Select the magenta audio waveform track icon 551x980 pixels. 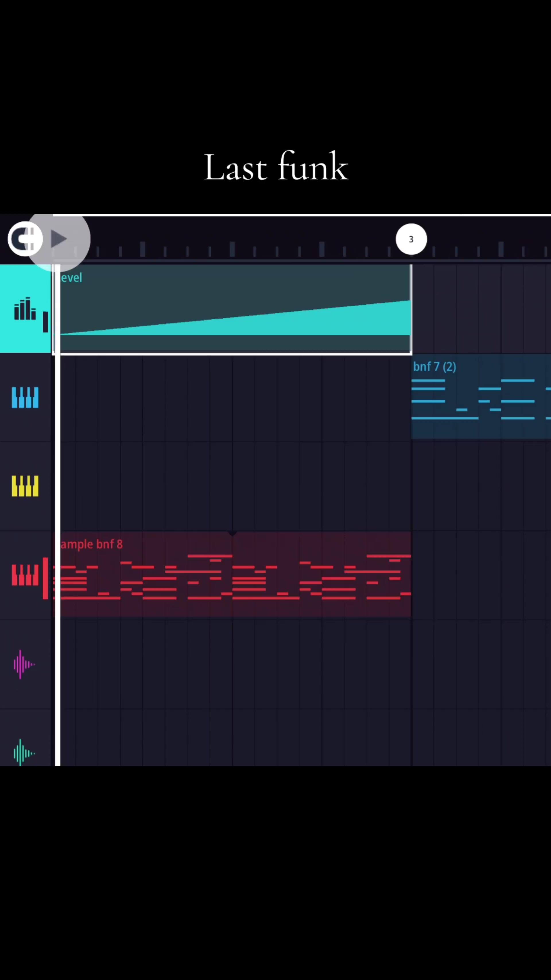[24, 664]
